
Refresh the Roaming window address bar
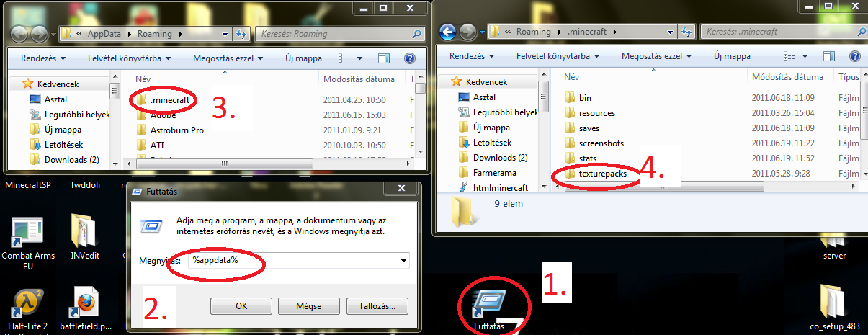tap(241, 34)
